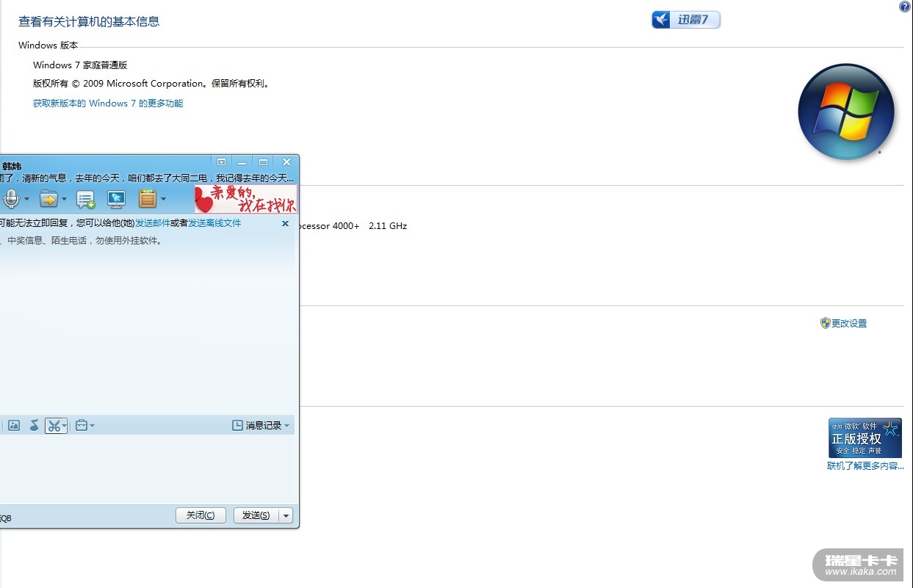
Task: Open 消息记录 message history
Action: [257, 426]
